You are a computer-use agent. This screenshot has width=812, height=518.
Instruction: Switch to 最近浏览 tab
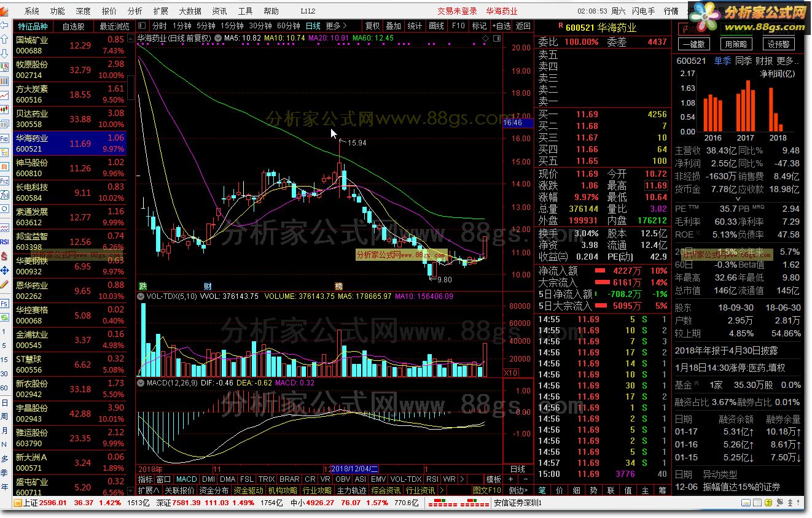point(115,26)
